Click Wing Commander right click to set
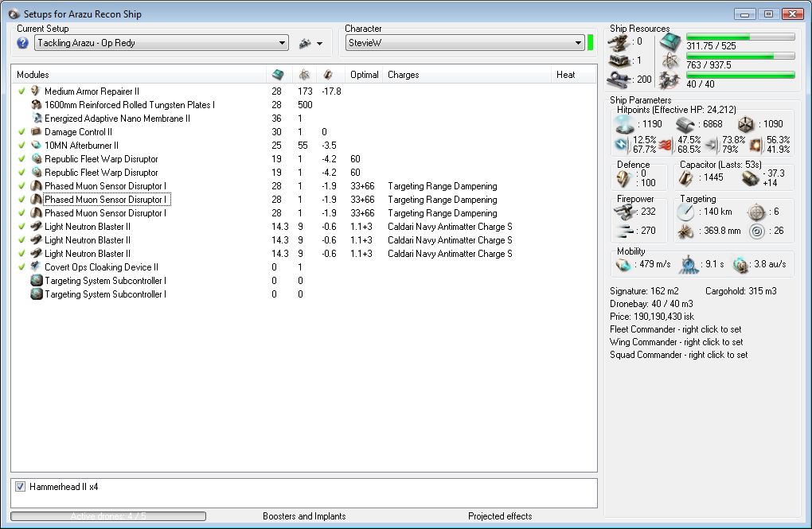812x529 pixels. (x=677, y=342)
